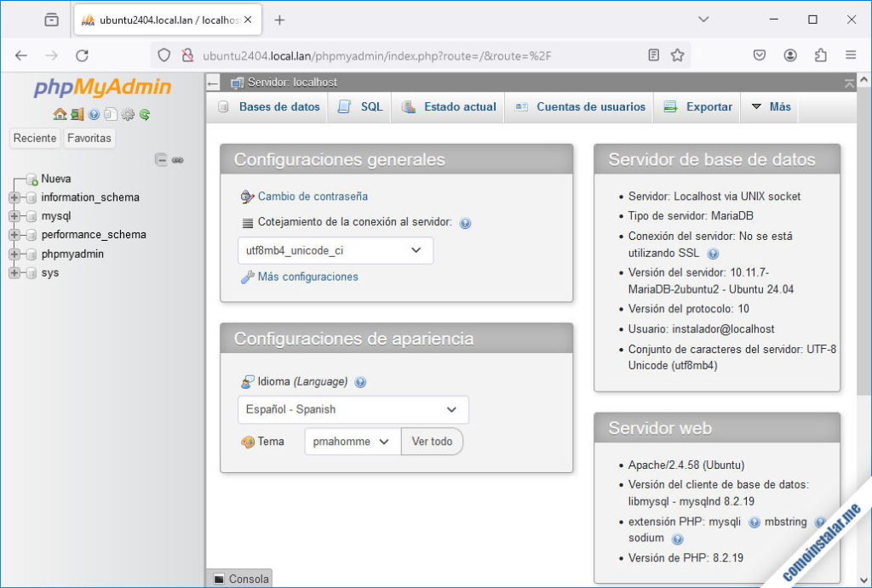Click help icon next to Idioma
Image resolution: width=872 pixels, height=588 pixels.
360,382
